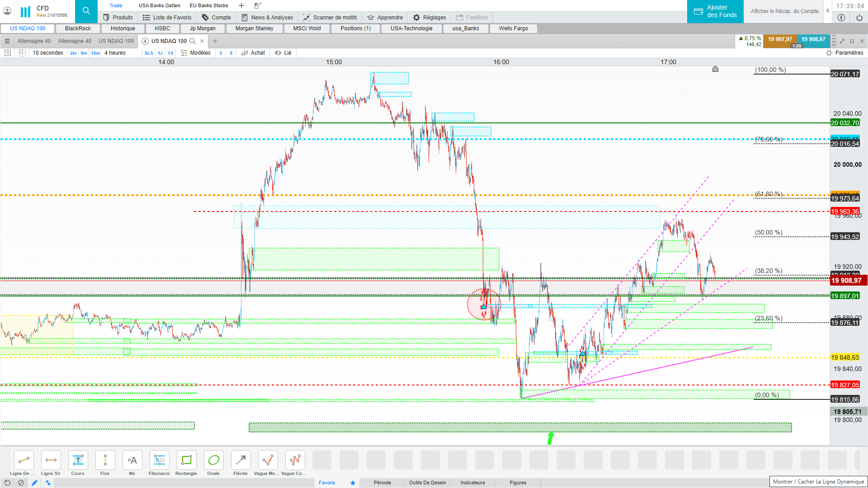Select the Ligne S/r tool

(x=51, y=460)
